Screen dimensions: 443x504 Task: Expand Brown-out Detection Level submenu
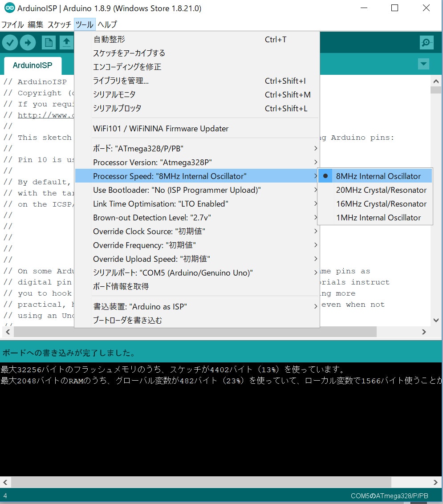click(197, 218)
